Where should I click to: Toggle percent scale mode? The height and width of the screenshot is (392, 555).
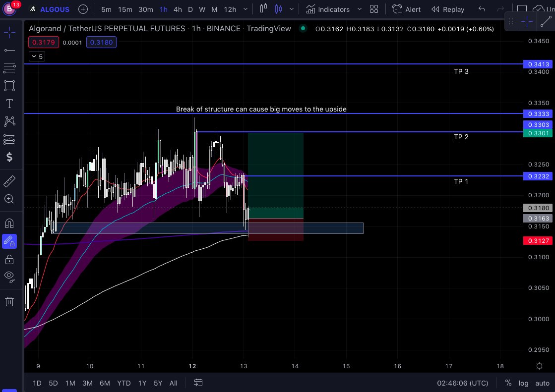508,383
